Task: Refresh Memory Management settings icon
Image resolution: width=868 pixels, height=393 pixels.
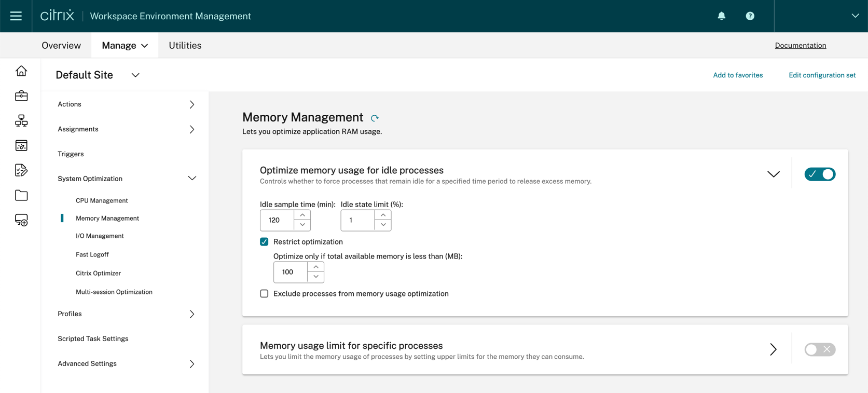Action: [x=375, y=118]
